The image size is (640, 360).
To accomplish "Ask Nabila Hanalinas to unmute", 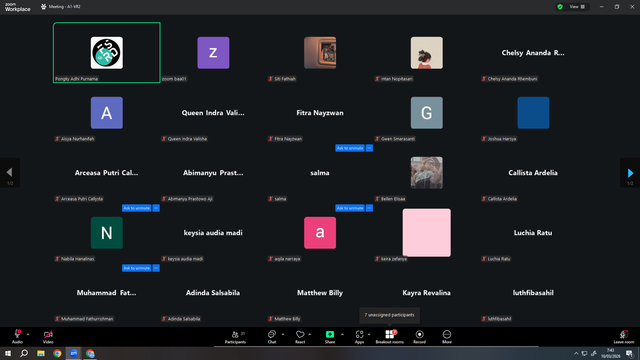I will [136, 268].
